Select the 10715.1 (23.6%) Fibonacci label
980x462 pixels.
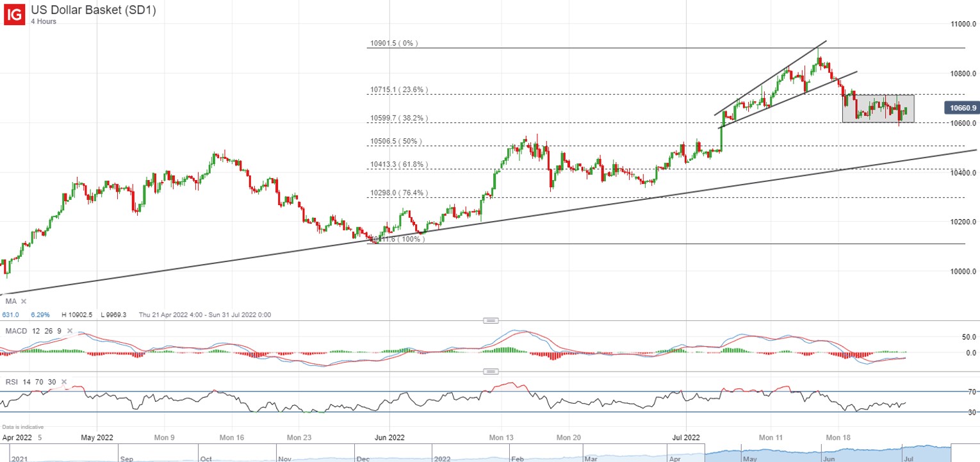coord(398,90)
